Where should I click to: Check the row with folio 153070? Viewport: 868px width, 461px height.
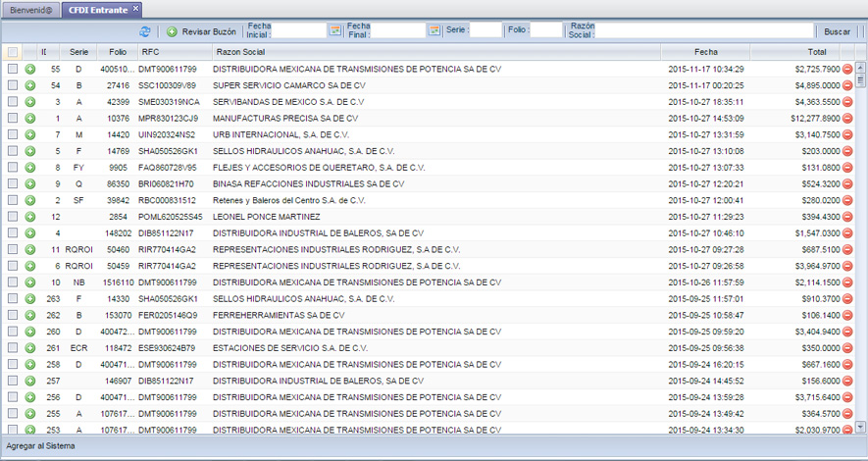[x=13, y=315]
